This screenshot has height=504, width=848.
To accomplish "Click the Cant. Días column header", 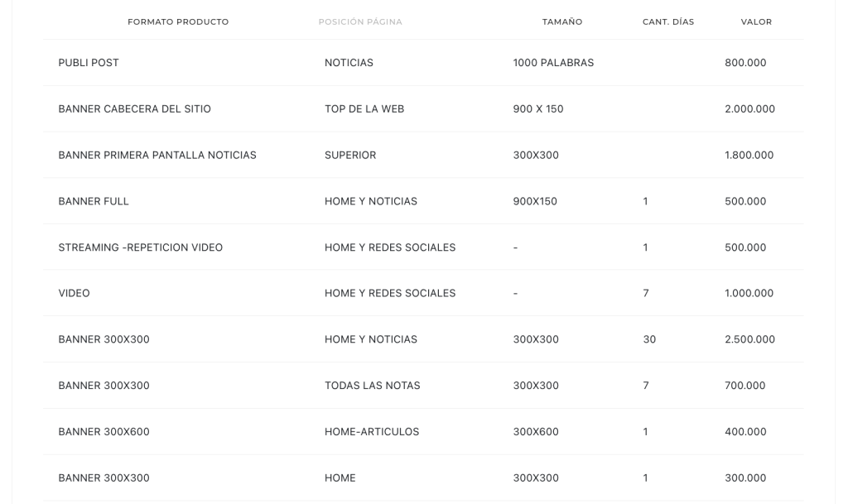I will click(668, 22).
